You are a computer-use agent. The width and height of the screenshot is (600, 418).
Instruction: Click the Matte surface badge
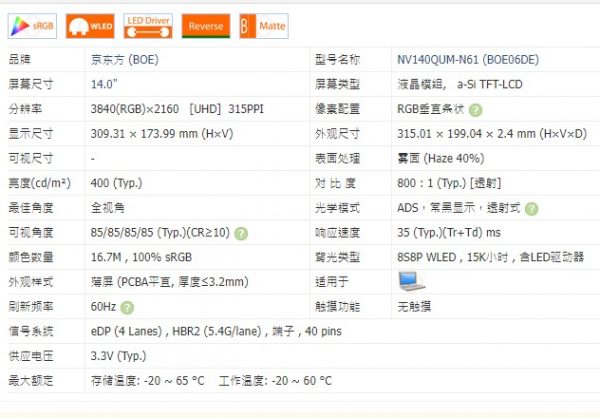point(264,26)
